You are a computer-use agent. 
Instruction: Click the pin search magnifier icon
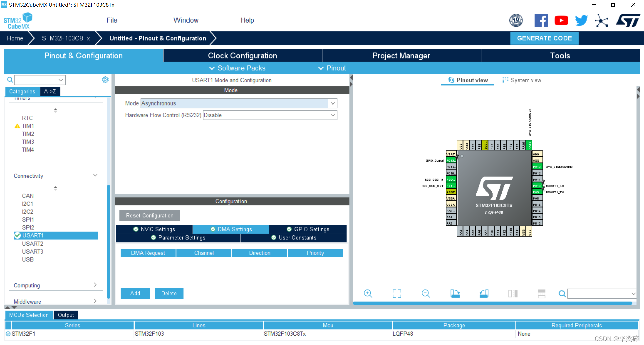click(562, 294)
